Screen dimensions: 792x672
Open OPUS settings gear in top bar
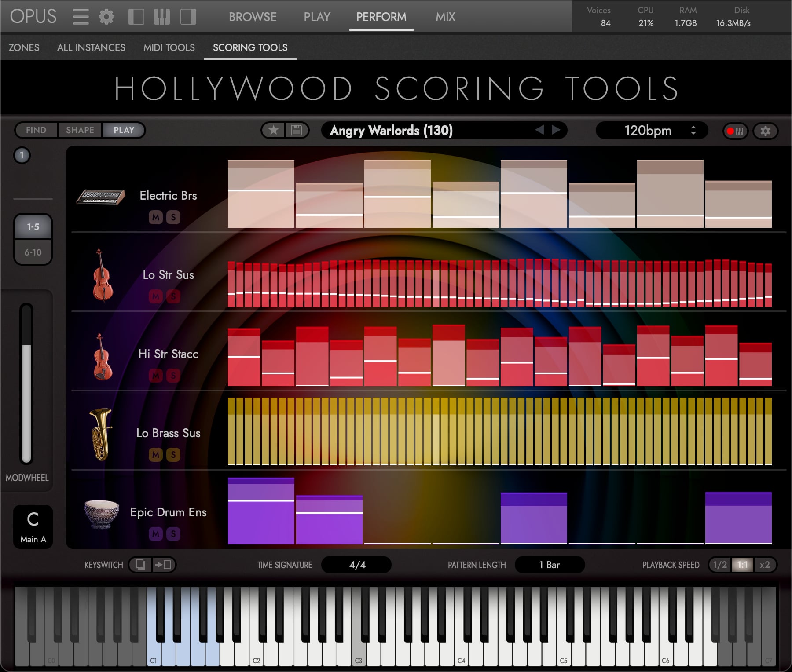point(106,17)
